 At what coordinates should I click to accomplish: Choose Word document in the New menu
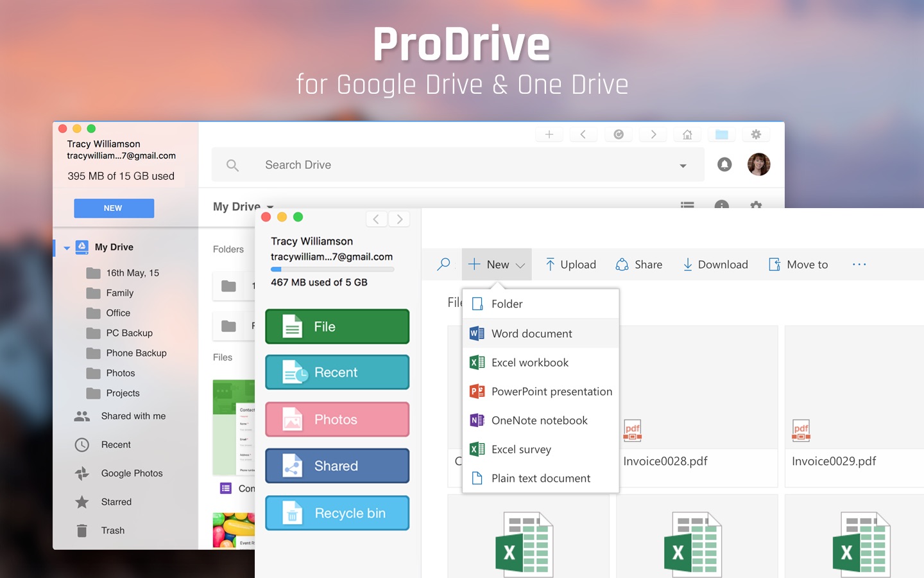[x=540, y=333]
